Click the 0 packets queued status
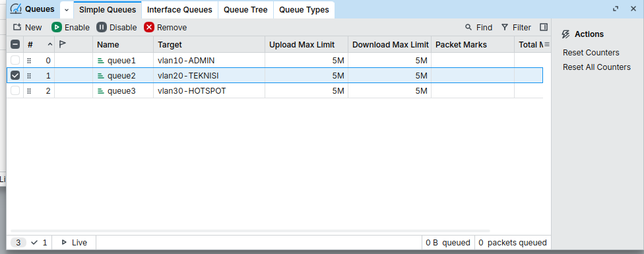 [513, 243]
